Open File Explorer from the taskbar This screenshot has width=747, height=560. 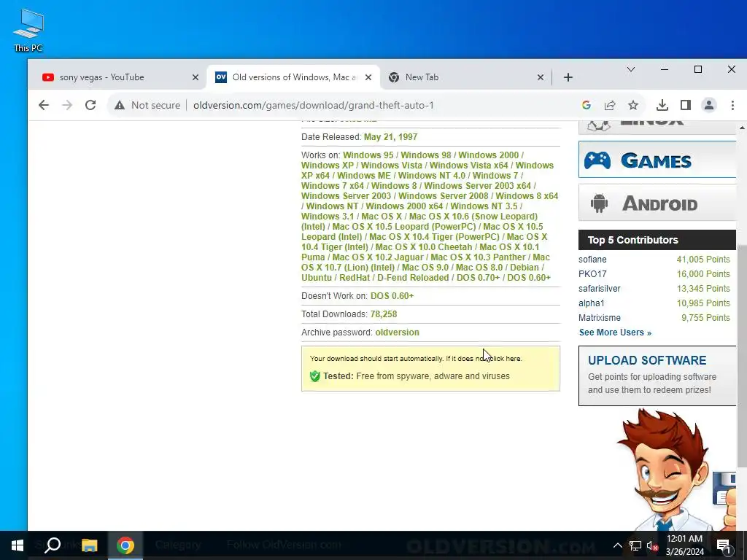pos(89,545)
